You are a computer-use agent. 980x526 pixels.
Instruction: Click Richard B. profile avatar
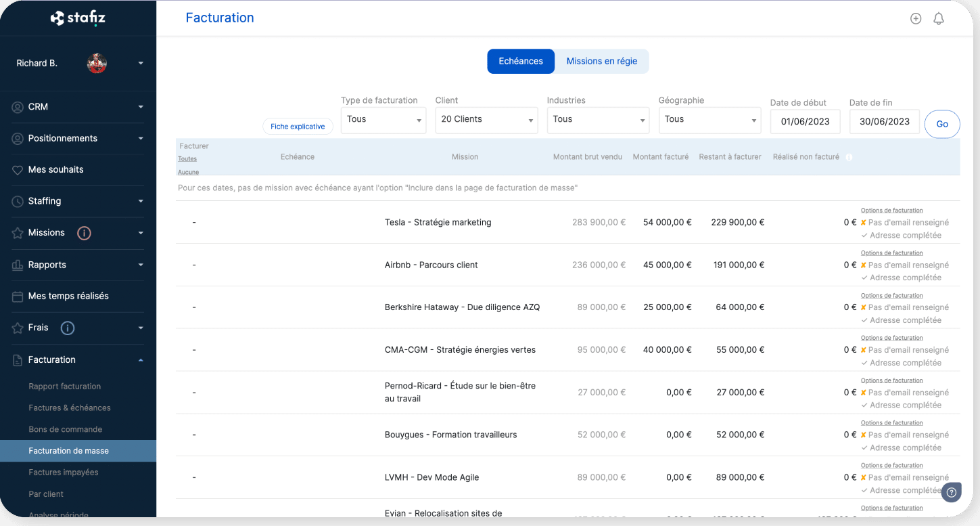(97, 63)
